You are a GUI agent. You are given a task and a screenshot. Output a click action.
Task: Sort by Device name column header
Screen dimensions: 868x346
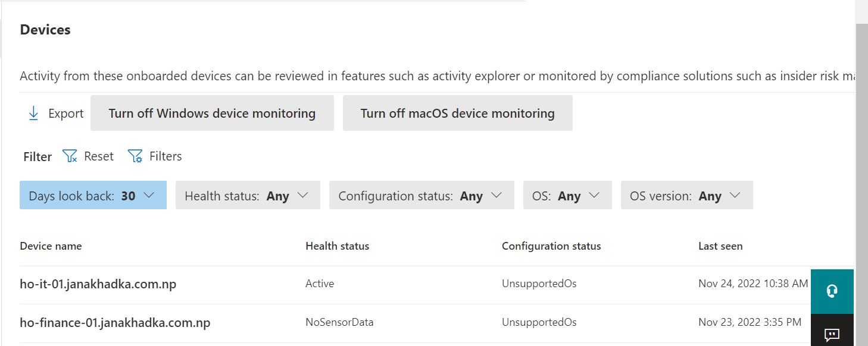tap(51, 246)
